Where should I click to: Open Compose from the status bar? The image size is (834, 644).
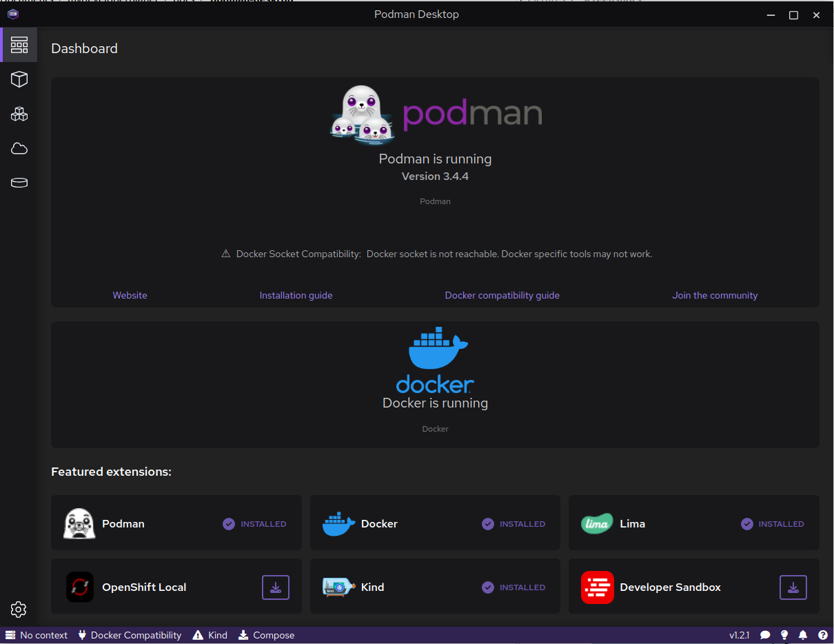click(x=266, y=634)
